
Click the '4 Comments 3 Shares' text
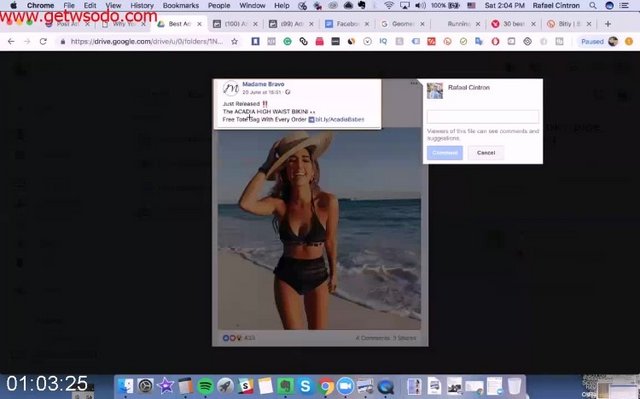click(386, 338)
